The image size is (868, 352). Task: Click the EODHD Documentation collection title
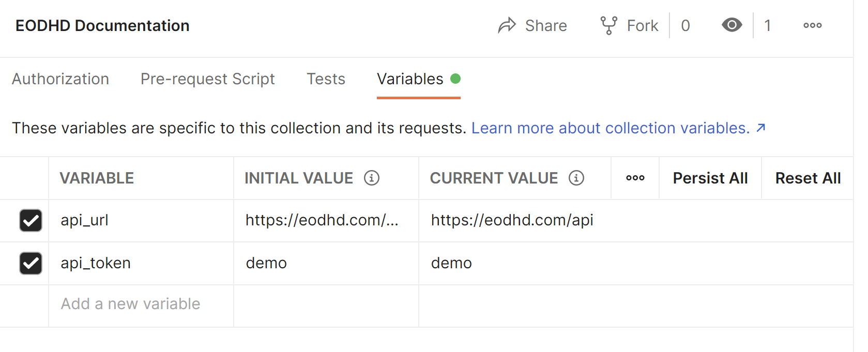point(102,25)
